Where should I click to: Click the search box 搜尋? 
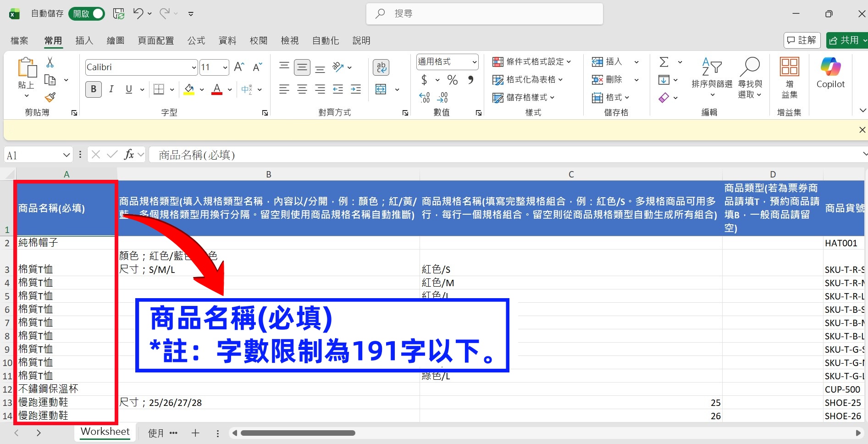coord(485,14)
